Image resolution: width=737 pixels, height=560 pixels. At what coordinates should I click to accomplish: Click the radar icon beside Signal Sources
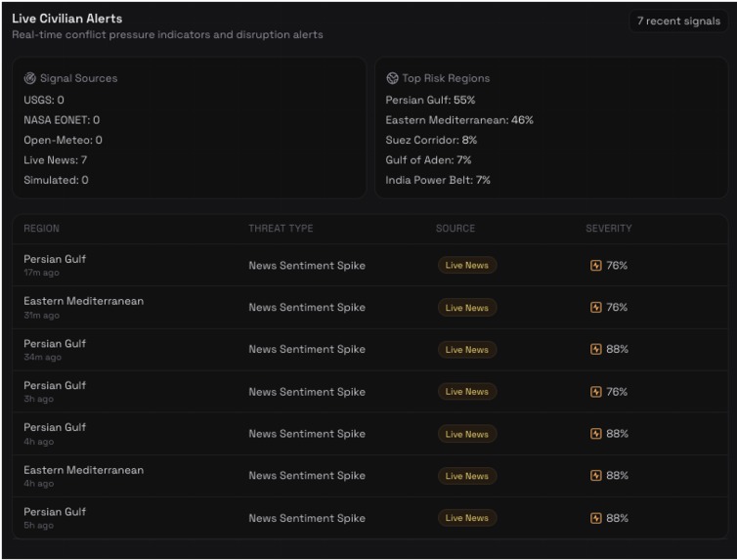tap(30, 78)
